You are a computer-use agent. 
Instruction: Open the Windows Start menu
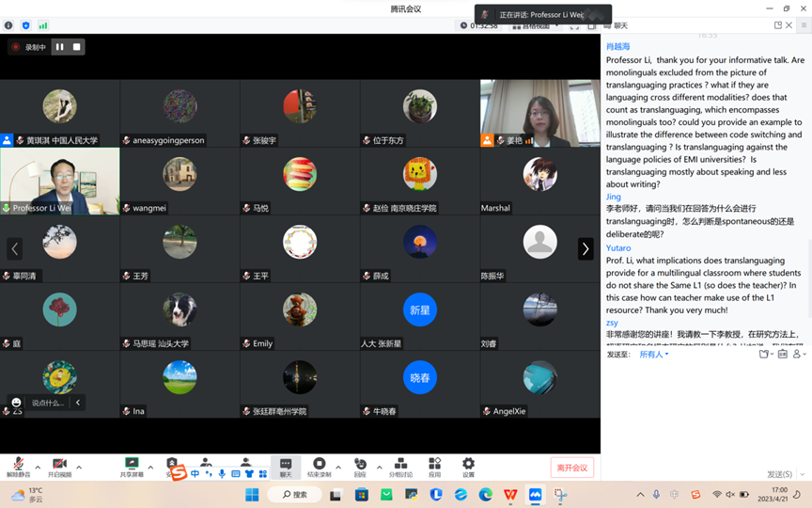click(x=252, y=495)
